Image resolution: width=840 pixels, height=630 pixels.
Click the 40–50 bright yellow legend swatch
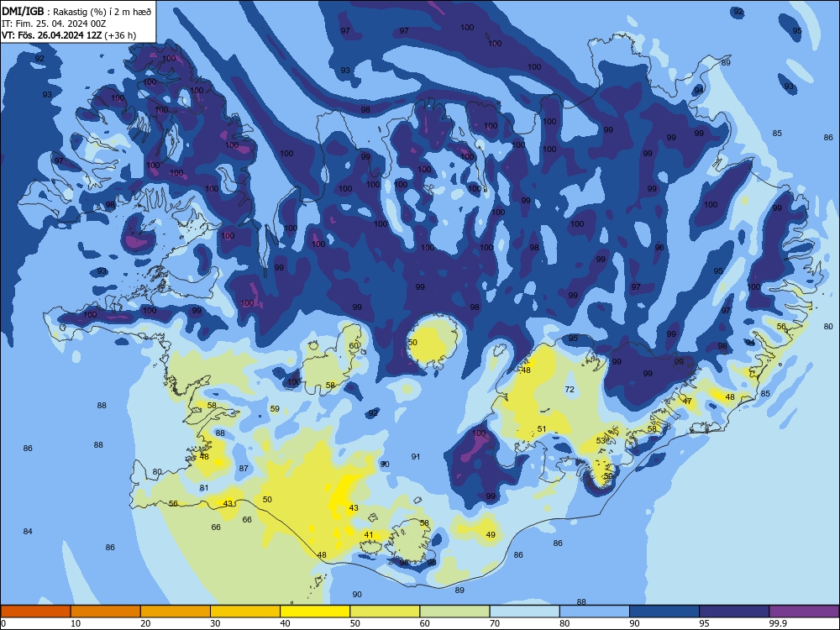click(x=315, y=612)
